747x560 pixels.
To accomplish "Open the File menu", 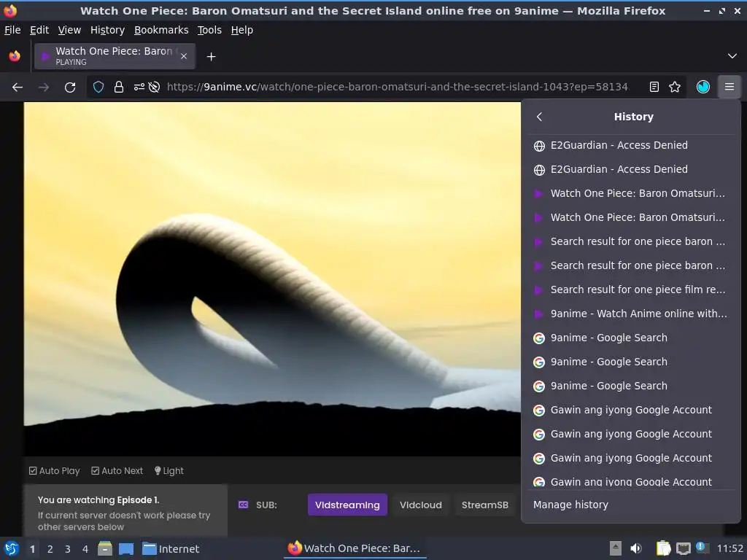I will [12, 30].
